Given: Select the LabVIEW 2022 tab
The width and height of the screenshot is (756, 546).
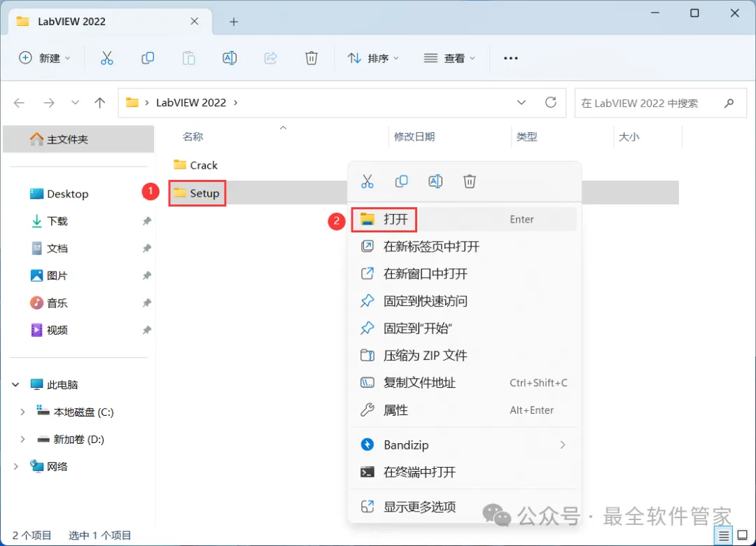Looking at the screenshot, I should tap(110, 22).
